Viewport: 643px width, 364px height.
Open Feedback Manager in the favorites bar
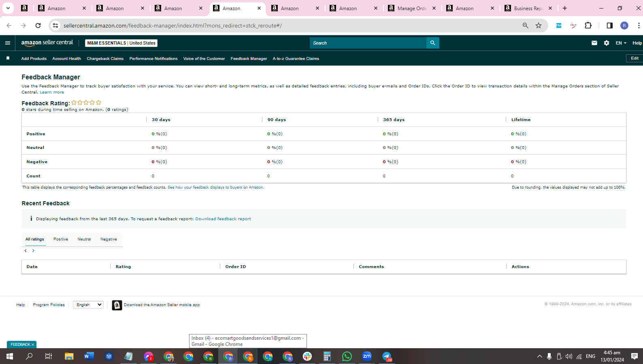pos(249,59)
